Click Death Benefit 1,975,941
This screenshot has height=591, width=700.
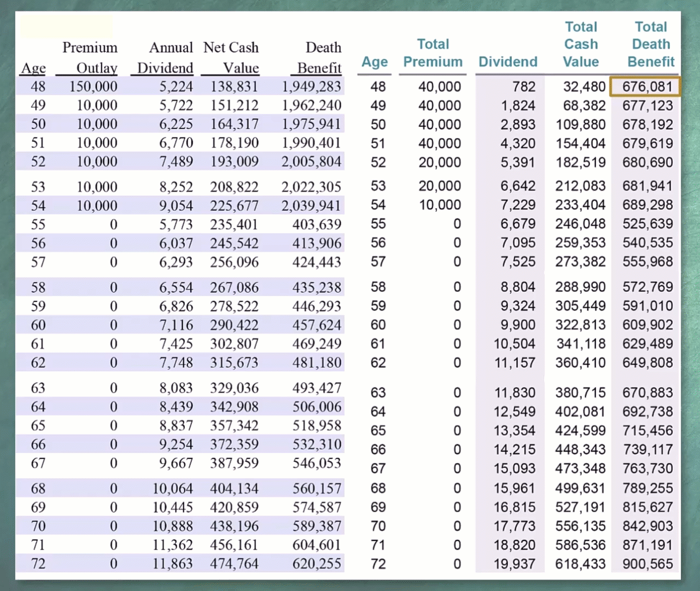[311, 124]
